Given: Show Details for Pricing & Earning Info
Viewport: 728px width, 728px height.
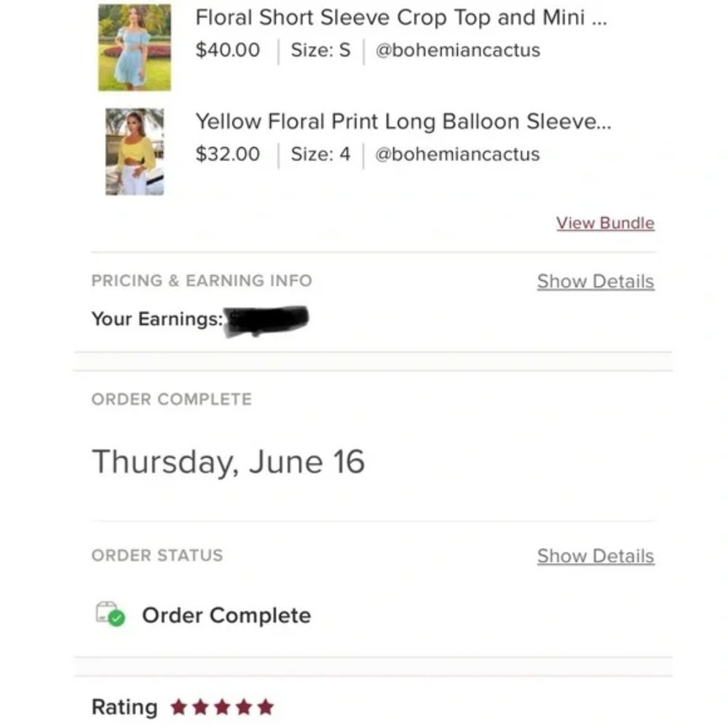Looking at the screenshot, I should click(596, 282).
